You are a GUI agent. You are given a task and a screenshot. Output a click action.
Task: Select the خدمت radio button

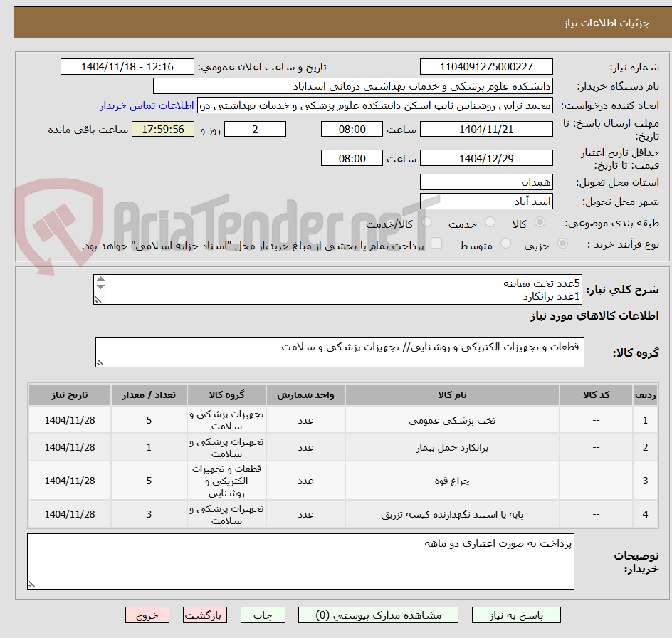click(490, 222)
